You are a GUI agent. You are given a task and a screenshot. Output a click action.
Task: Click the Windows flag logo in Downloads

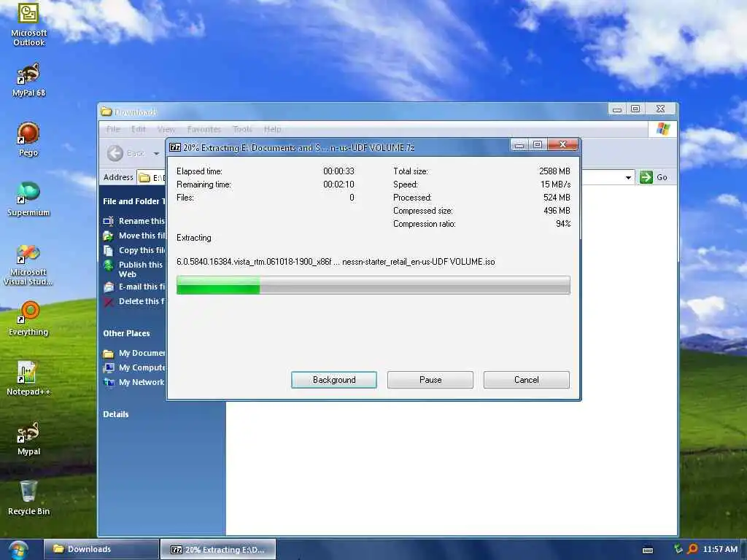pos(662,128)
